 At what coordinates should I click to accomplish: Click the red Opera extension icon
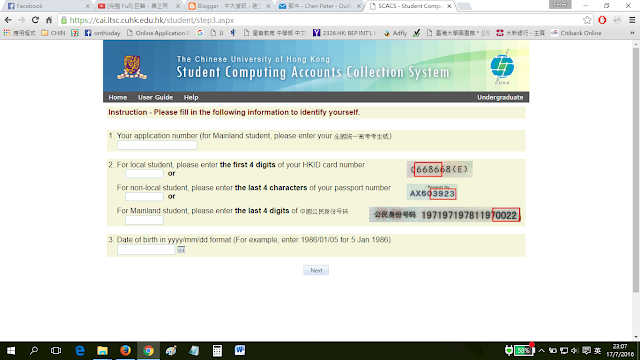click(602, 20)
